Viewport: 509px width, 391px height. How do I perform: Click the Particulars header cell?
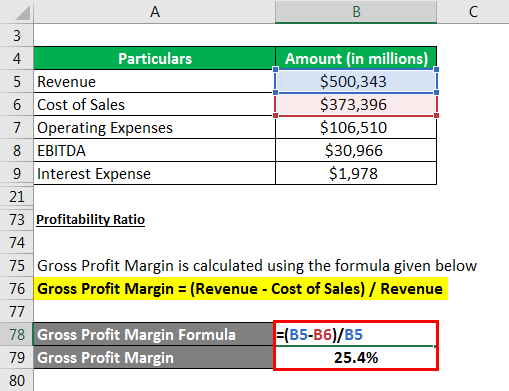point(155,58)
